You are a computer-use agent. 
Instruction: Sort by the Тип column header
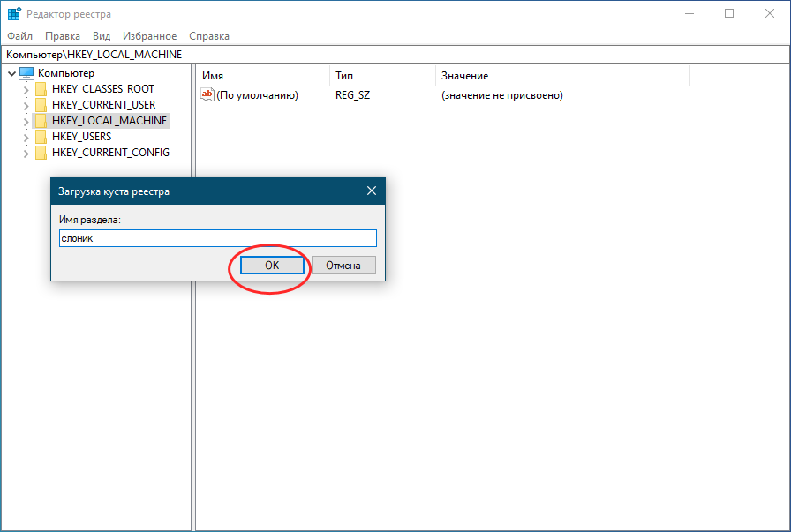[381, 76]
